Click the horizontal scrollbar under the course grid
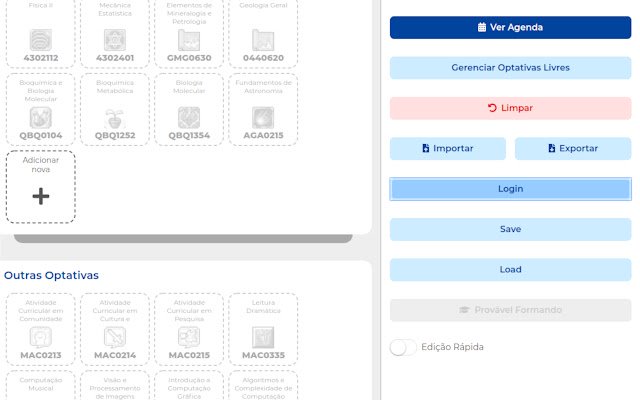640x400 pixels. click(x=183, y=238)
